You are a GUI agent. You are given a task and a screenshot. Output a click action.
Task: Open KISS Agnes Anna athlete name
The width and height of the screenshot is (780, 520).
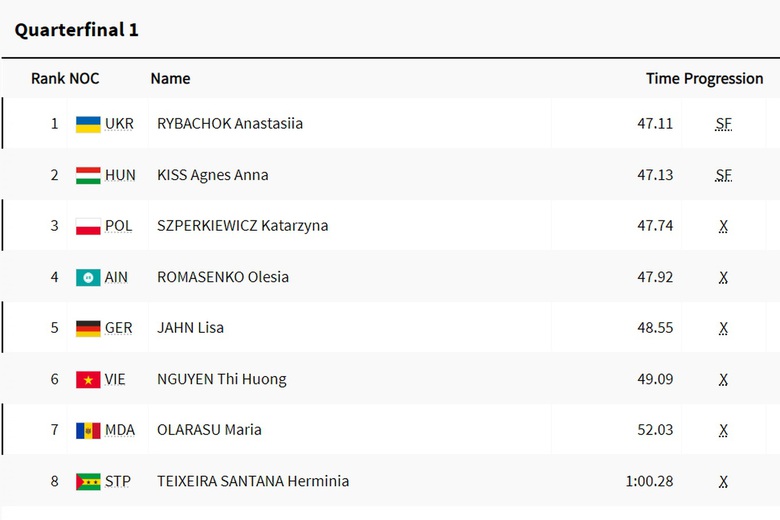coord(212,175)
